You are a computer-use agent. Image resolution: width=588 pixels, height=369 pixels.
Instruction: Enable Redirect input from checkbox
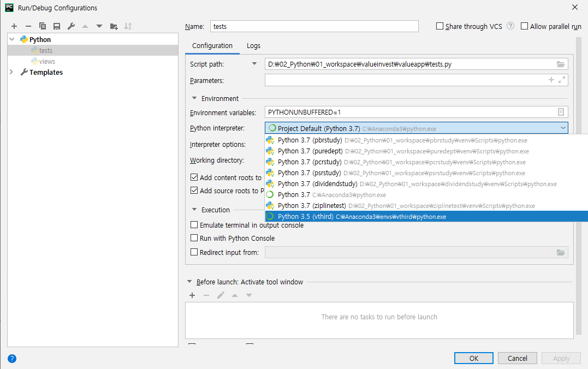point(194,252)
